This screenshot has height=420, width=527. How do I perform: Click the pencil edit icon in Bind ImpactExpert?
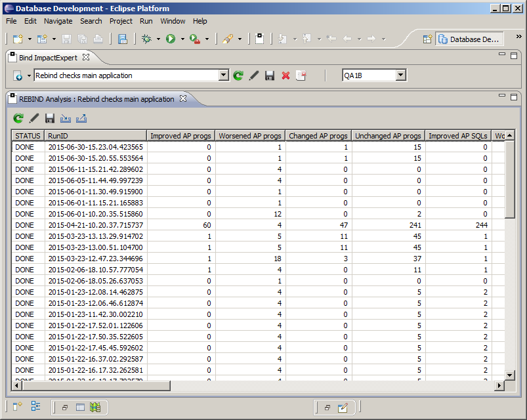coord(254,75)
